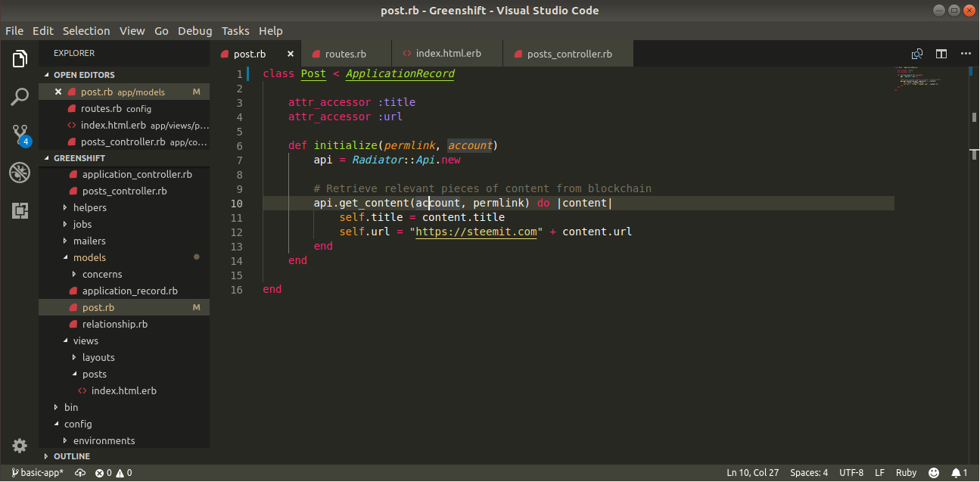Change indentation via Spaces: 4
The width and height of the screenshot is (980, 482).
809,472
